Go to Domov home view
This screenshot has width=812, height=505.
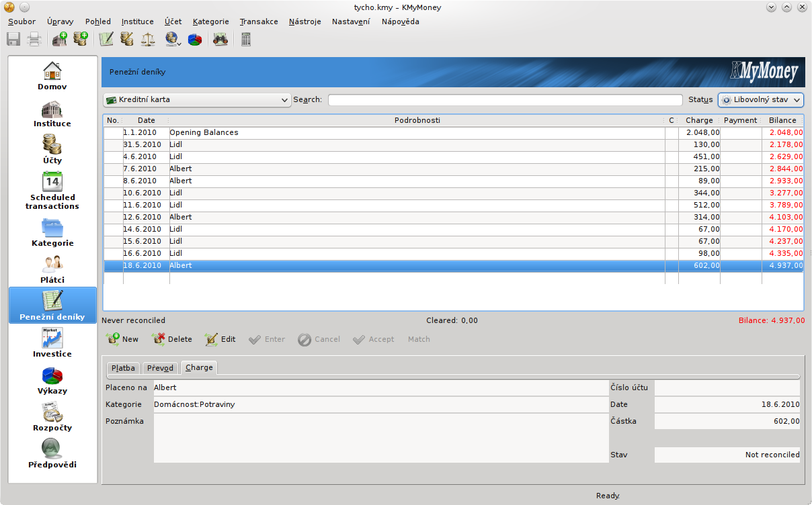coord(52,75)
